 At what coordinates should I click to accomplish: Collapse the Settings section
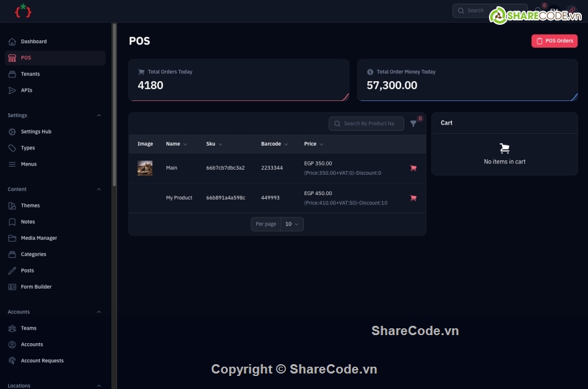(99, 115)
